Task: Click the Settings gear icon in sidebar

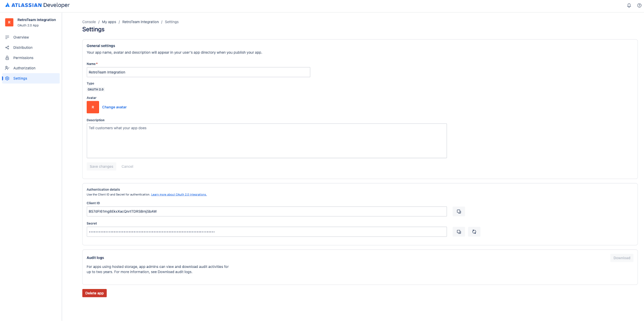Action: [7, 78]
